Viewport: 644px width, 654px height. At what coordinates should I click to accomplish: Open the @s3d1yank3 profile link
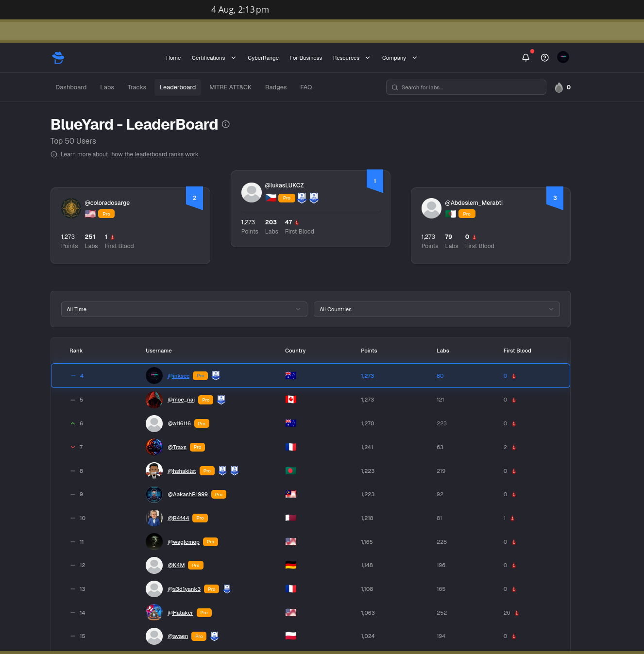184,589
